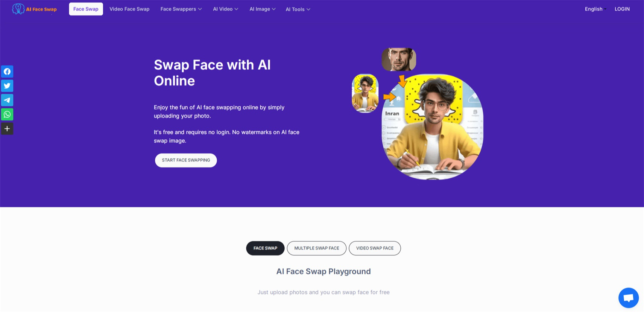This screenshot has height=312, width=644.
Task: Share page via Twitter icon
Action: 7,86
